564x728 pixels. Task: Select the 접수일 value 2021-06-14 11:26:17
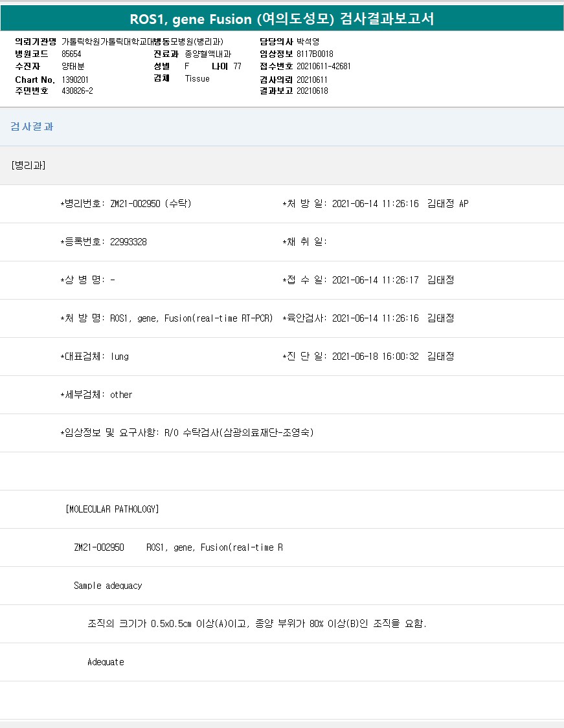pos(376,280)
